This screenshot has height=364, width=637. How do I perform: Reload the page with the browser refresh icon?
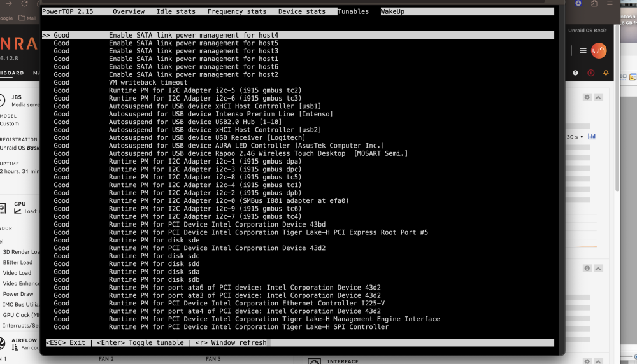24,3
